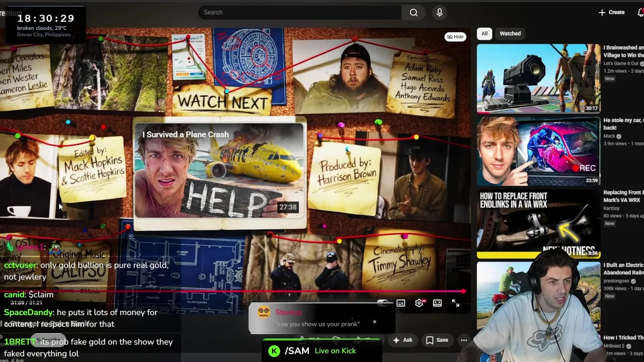Open more actions ellipsis menu
Viewport: 644px width, 362px height.
[x=464, y=340]
